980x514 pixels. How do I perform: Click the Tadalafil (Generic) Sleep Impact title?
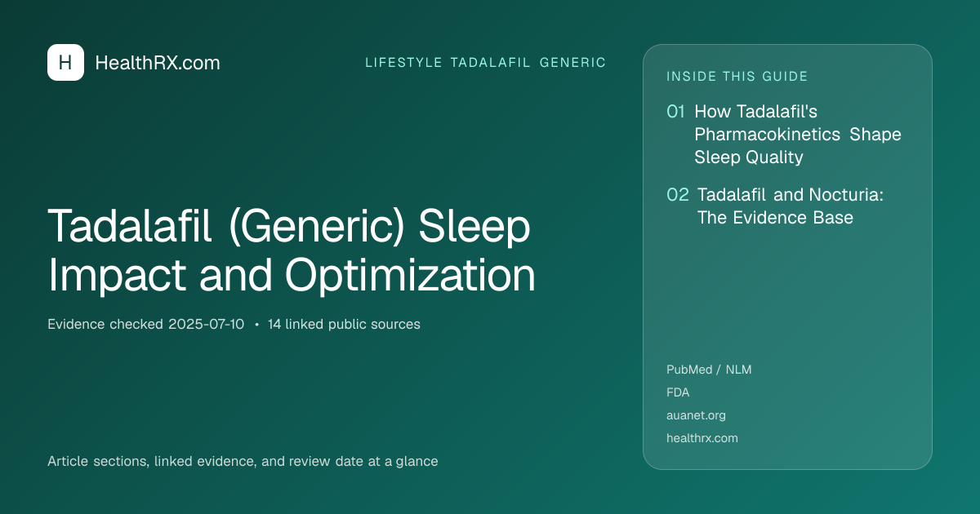tap(292, 250)
